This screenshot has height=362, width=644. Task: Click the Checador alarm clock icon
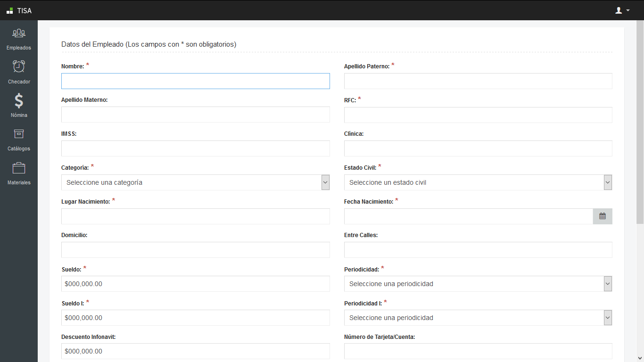pyautogui.click(x=19, y=66)
